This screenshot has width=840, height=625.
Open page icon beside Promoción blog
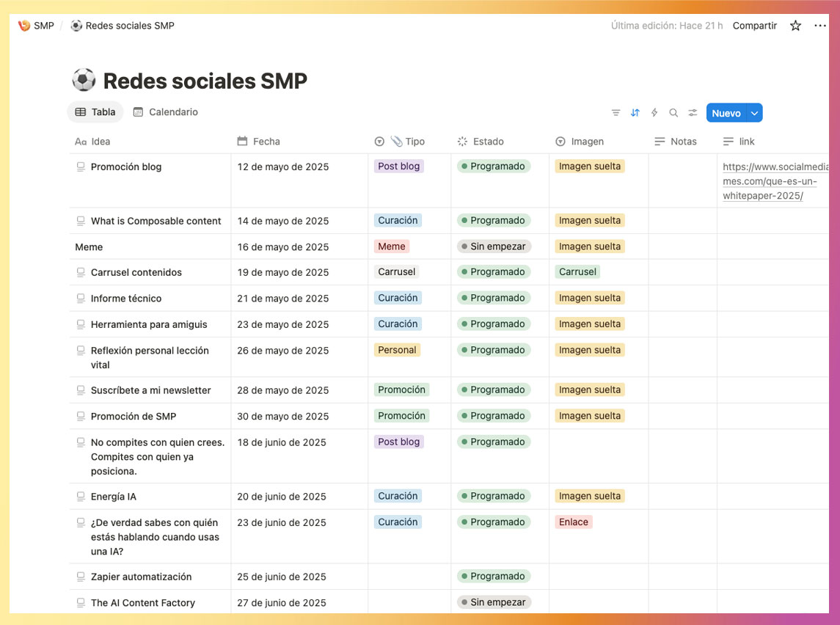click(x=81, y=167)
